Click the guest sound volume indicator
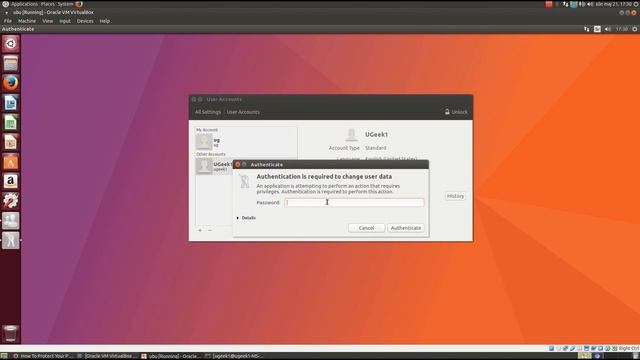The width and height of the screenshot is (640, 360). [x=608, y=29]
